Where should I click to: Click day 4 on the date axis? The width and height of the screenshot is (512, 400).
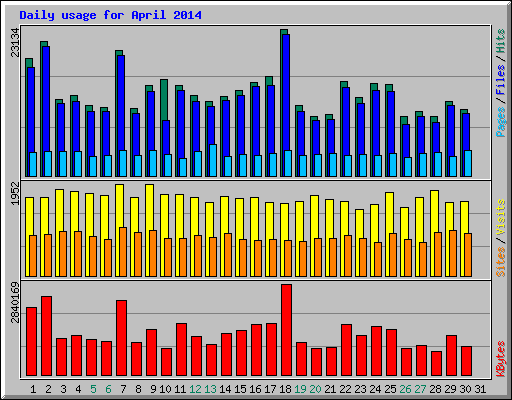point(78,389)
